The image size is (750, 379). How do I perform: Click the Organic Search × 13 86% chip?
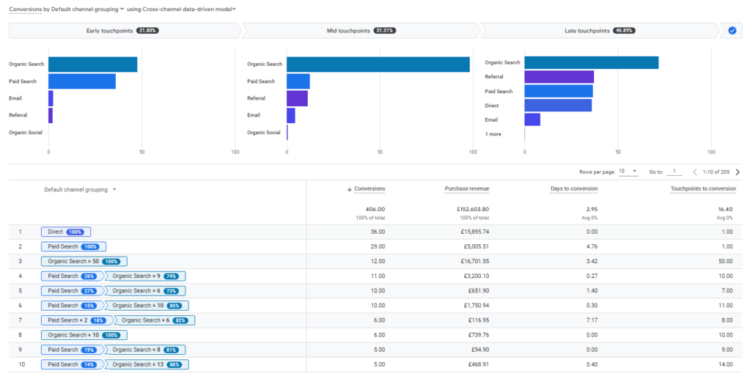pos(147,365)
